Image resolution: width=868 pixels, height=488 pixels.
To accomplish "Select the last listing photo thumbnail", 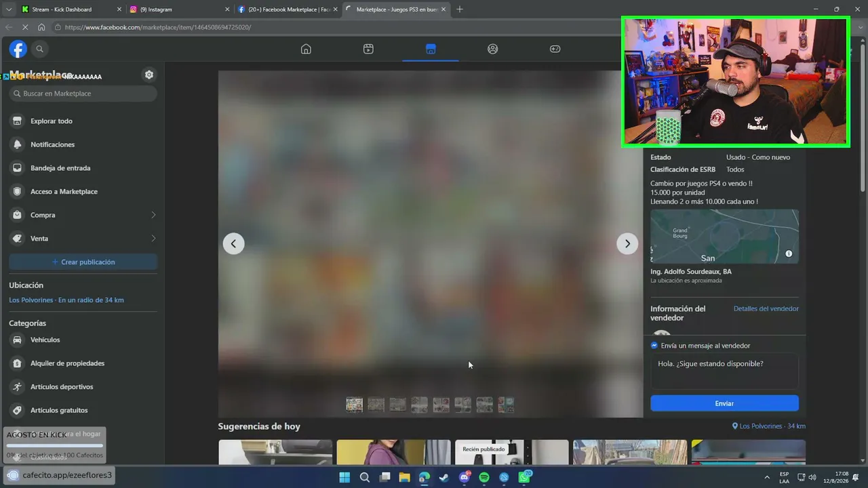I will pos(506,405).
